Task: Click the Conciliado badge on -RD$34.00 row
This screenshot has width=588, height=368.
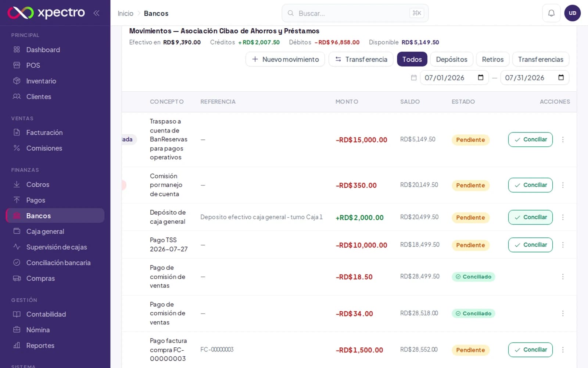Action: pos(473,314)
